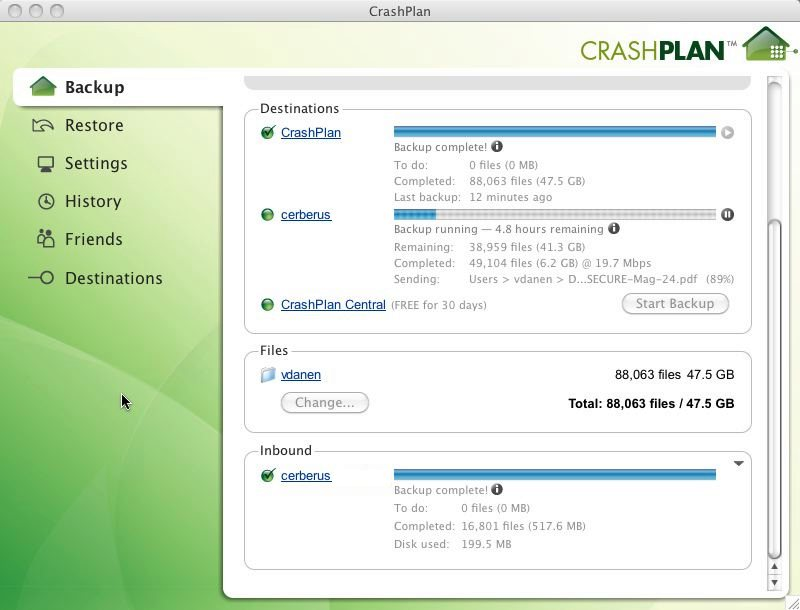Click the window resize grip corner

click(x=792, y=603)
